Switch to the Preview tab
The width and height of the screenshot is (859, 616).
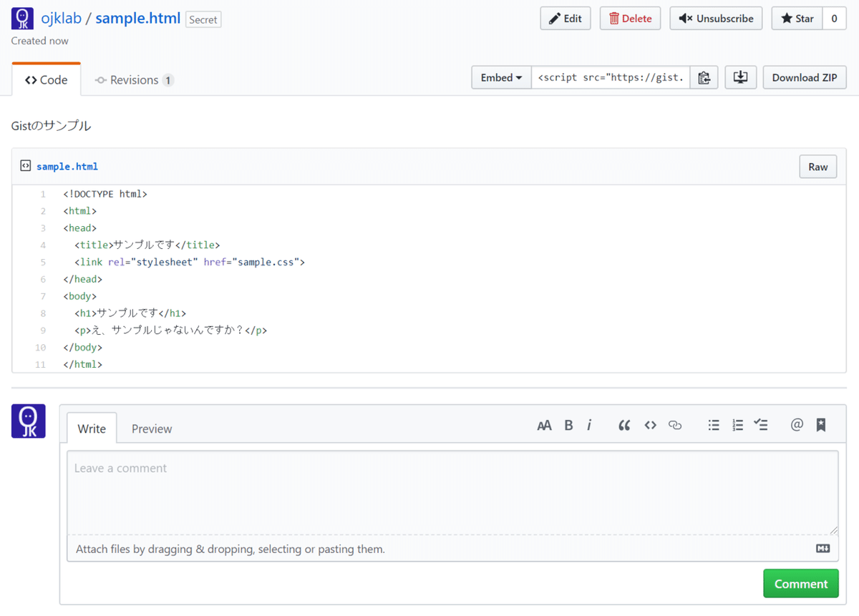(152, 429)
